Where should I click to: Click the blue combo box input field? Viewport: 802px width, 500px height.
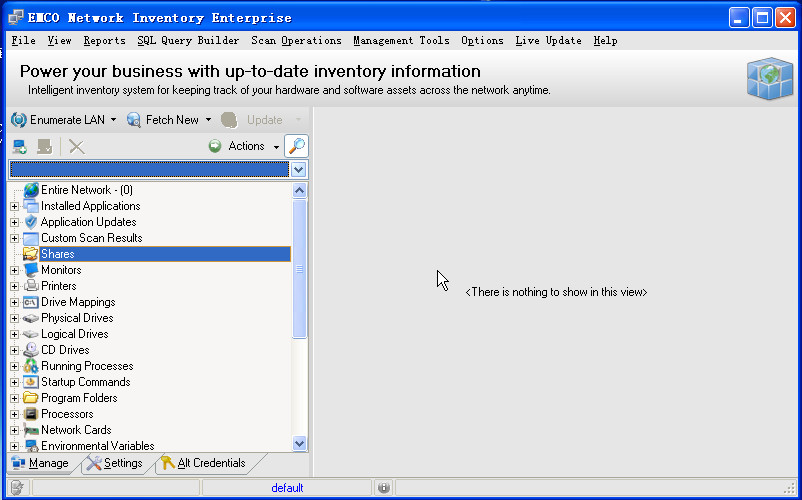tap(149, 170)
